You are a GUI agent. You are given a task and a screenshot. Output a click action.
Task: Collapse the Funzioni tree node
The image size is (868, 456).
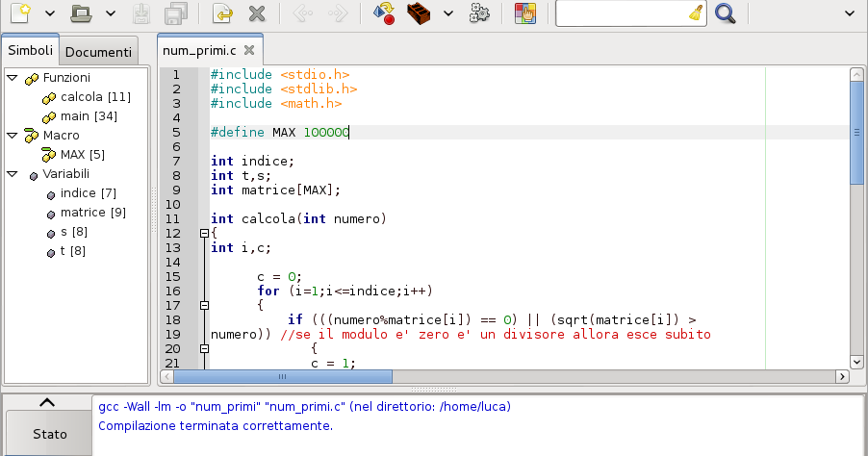tap(13, 78)
